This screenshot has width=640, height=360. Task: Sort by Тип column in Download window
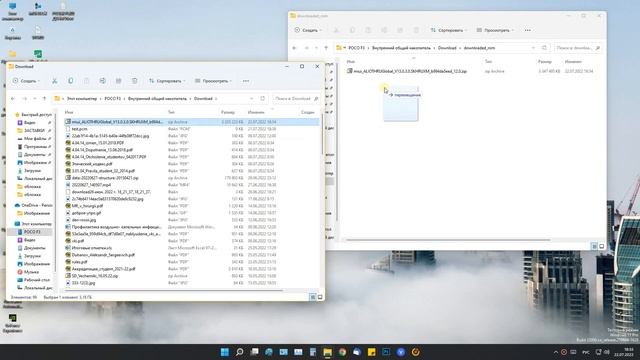[171, 112]
